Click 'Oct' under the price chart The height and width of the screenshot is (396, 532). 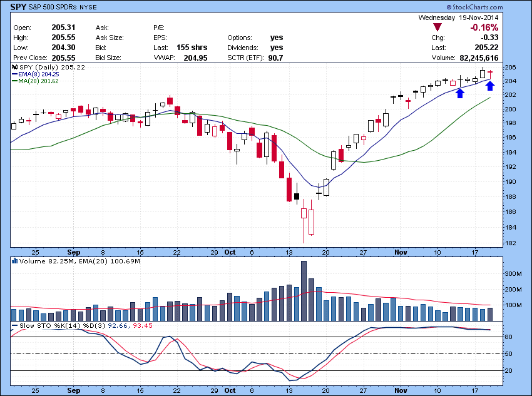(230, 252)
